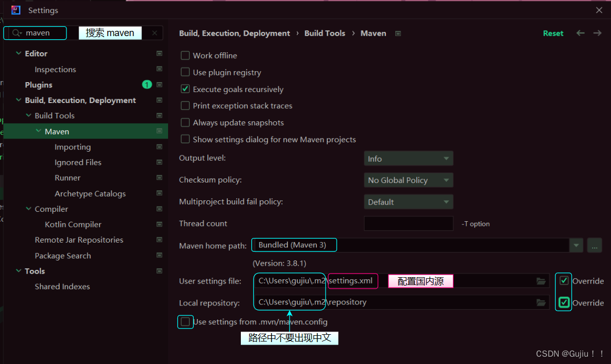611x364 pixels.
Task: Click Build Tools breadcrumb
Action: [x=325, y=33]
